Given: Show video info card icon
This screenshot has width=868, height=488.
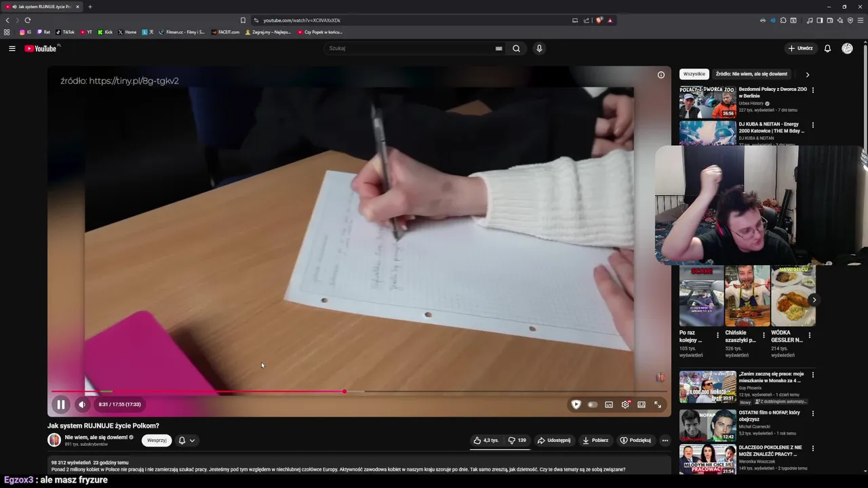Looking at the screenshot, I should coord(661,75).
